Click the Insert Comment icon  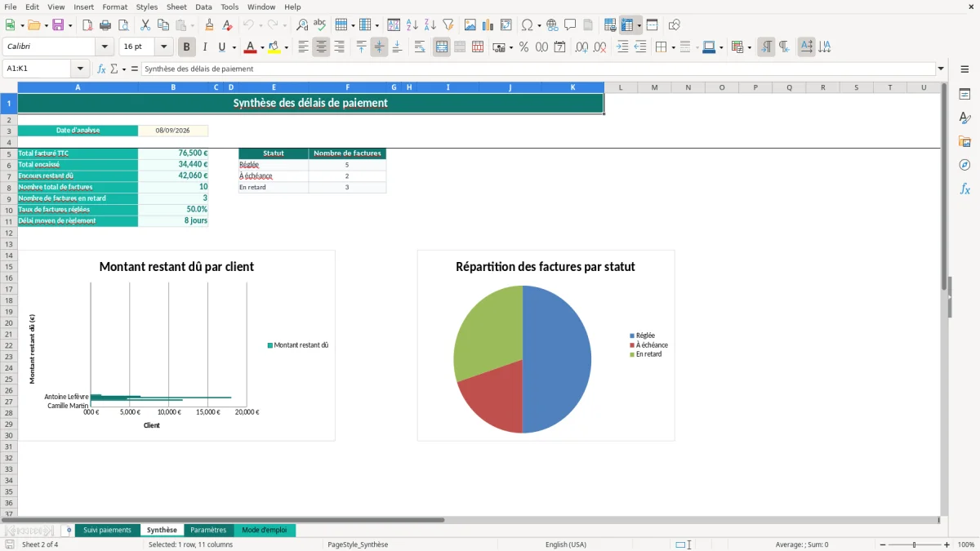571,25
